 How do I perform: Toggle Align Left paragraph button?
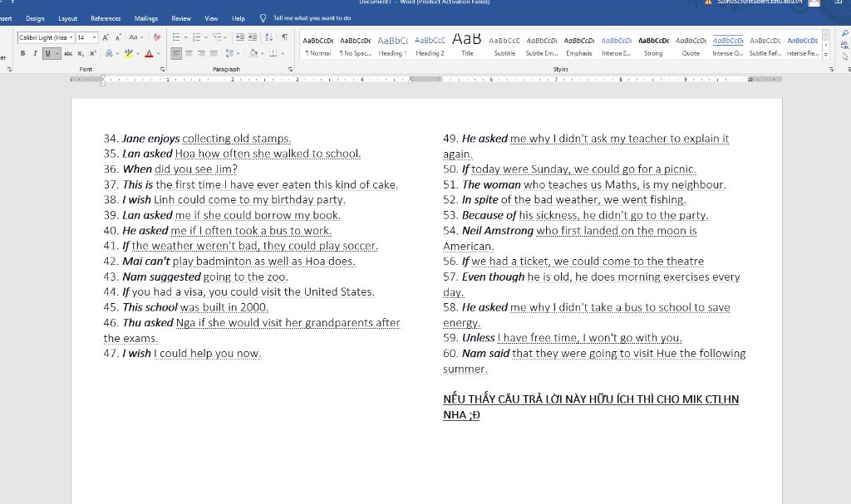pos(176,53)
